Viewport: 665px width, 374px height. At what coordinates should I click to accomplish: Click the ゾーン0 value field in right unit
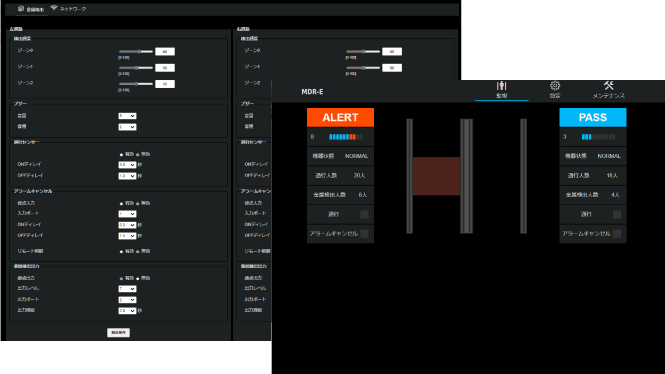tap(392, 51)
